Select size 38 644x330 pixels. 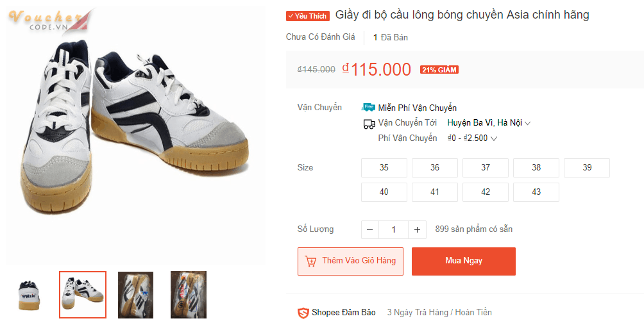coord(536,168)
